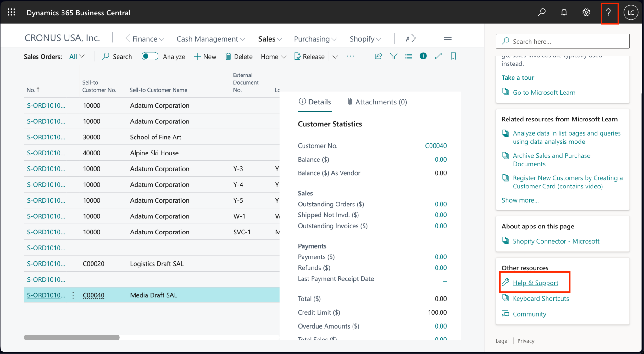The image size is (644, 354).
Task: Open the notifications bell
Action: point(564,12)
